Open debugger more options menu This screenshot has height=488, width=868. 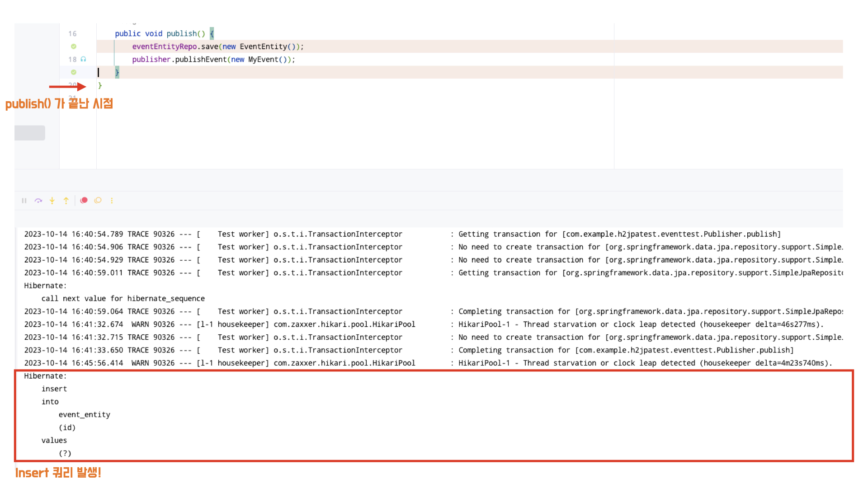click(112, 201)
